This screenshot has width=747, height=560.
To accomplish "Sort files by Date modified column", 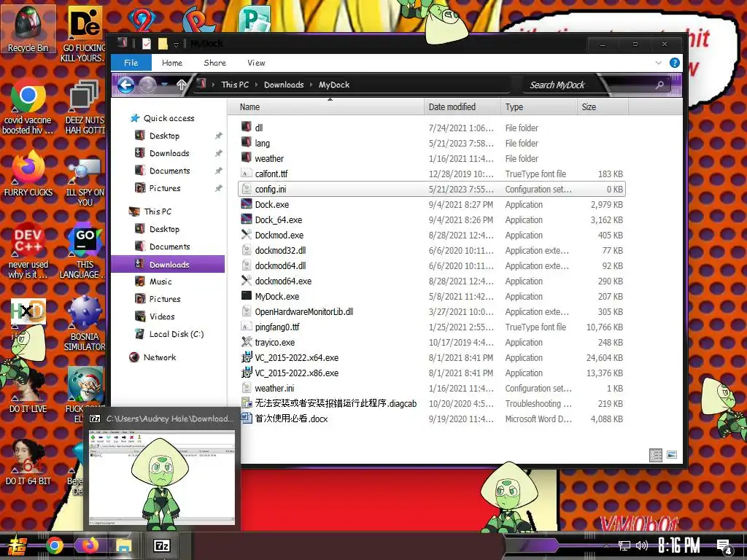I will [x=462, y=107].
